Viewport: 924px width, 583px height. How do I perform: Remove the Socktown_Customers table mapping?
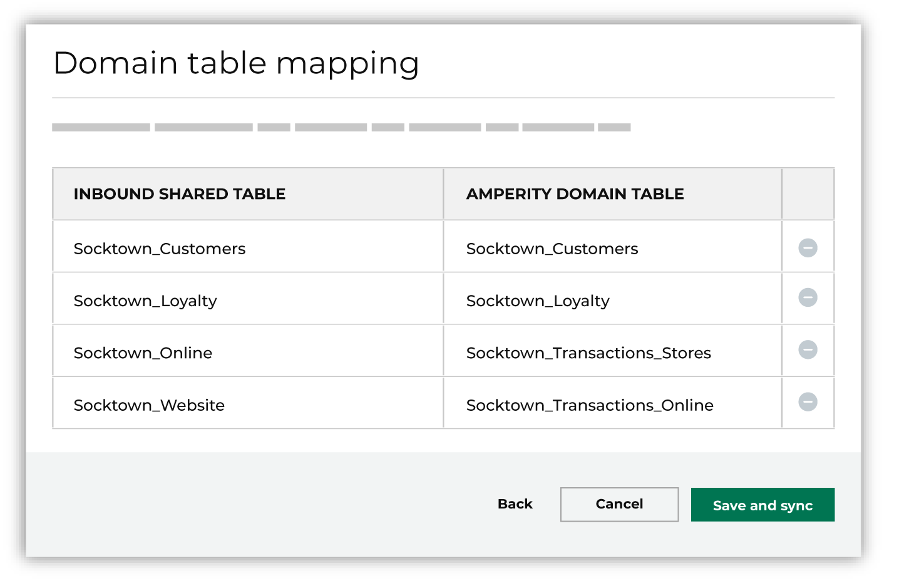click(807, 247)
